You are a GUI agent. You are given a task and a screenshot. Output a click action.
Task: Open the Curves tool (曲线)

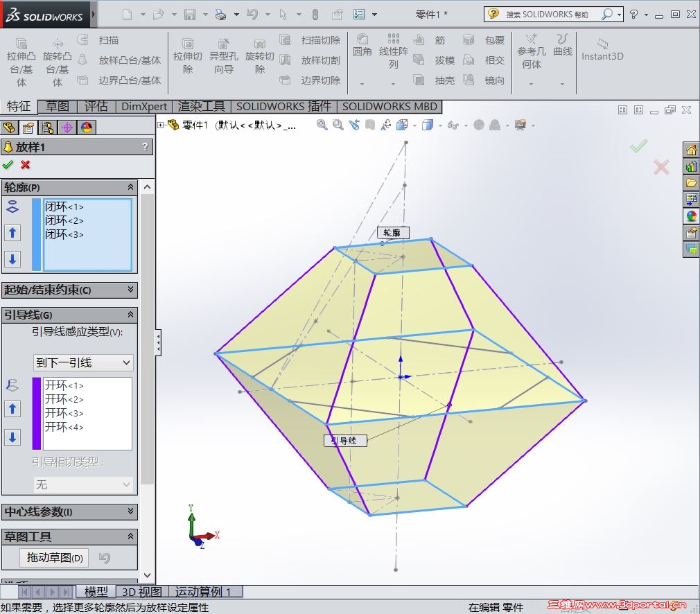[x=563, y=46]
